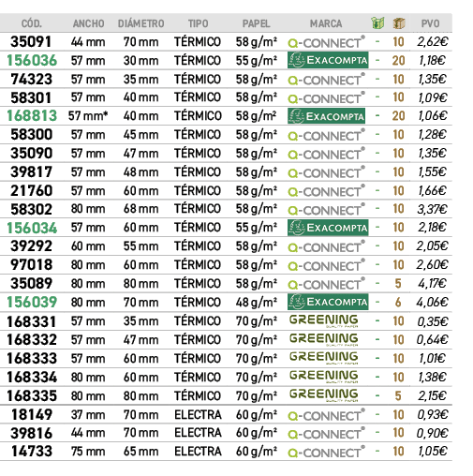
Task: Click the 48 g/m² paper weight cell
Action: coord(257,303)
